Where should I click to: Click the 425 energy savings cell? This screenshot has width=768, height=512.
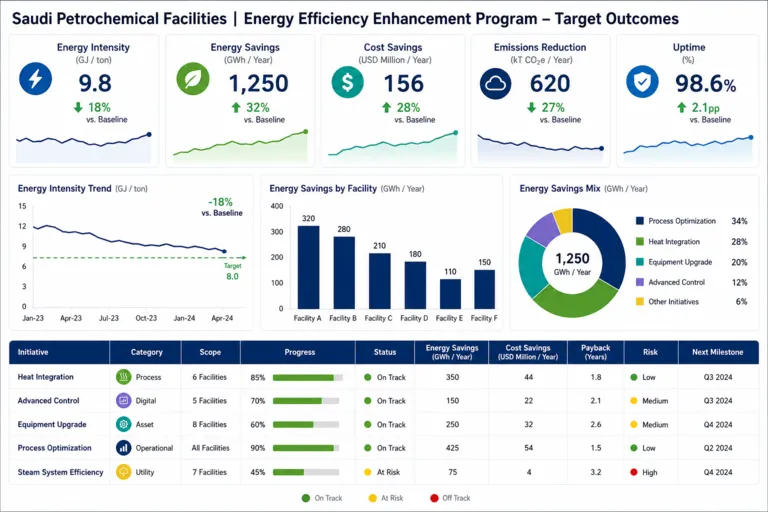pos(452,448)
